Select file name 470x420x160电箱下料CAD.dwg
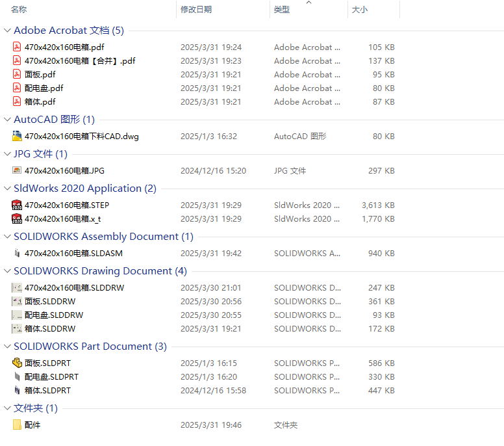The image size is (504, 446). (82, 136)
